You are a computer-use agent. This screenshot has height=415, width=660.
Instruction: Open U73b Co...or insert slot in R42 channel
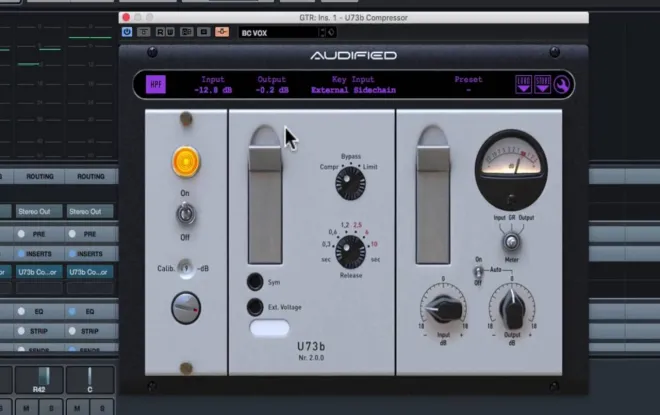tap(39, 272)
